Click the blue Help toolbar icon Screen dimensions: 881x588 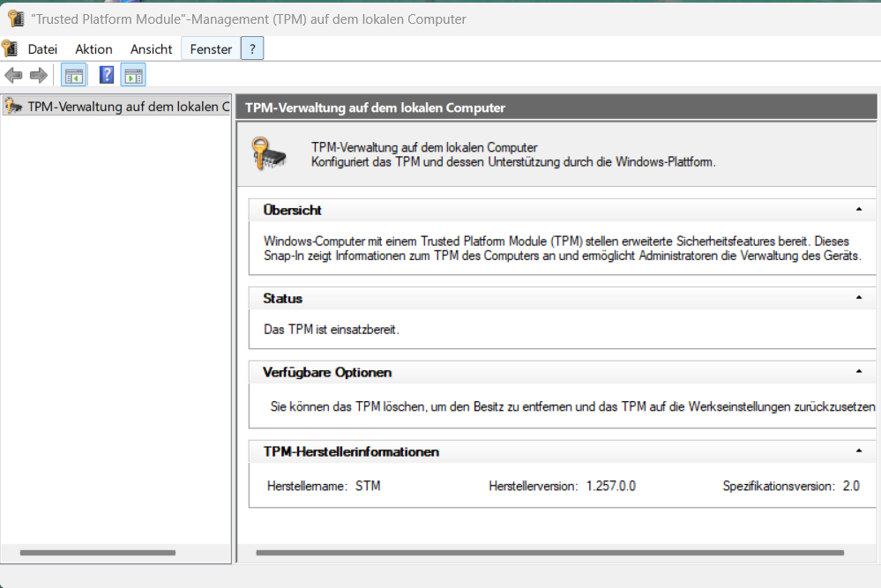pyautogui.click(x=107, y=76)
